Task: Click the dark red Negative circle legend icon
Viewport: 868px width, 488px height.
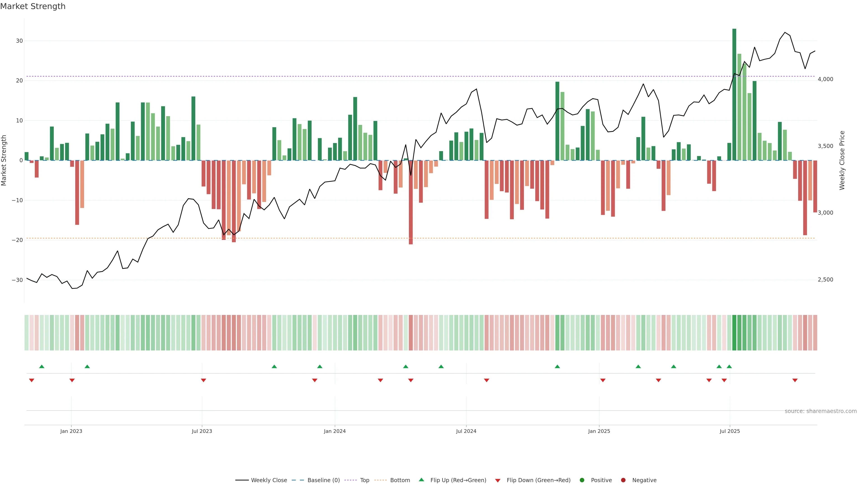Action: pos(623,480)
